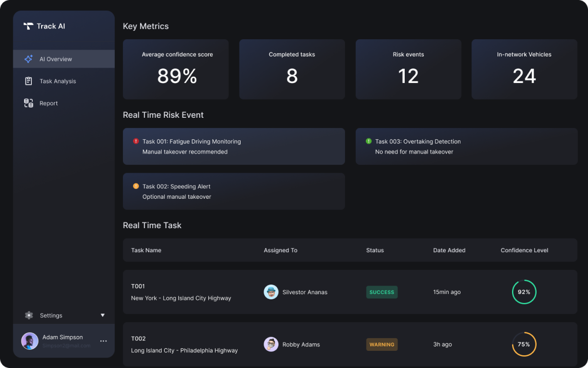The width and height of the screenshot is (588, 368).
Task: Click the Simpson2@mail.com email address
Action: pos(66,345)
